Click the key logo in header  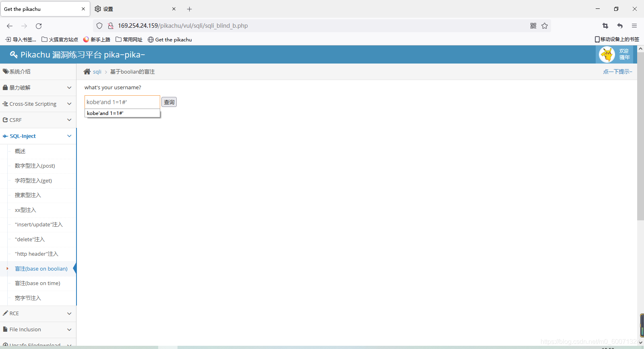(14, 55)
